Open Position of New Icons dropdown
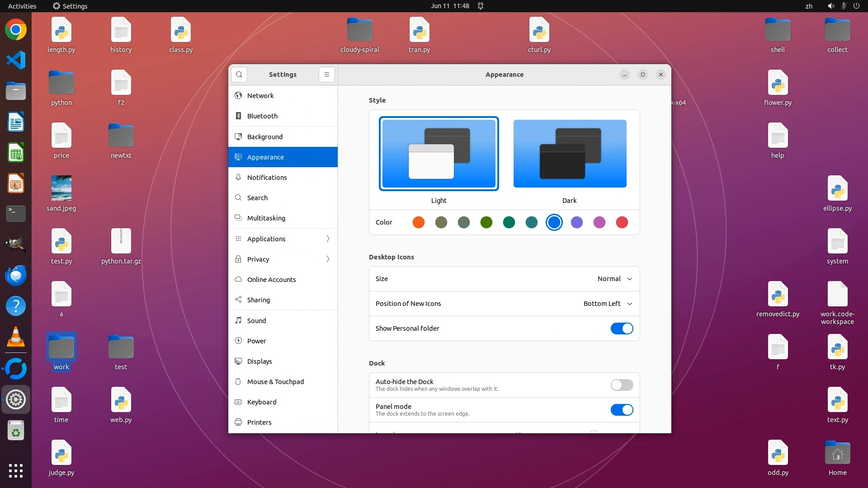868x488 pixels. [608, 304]
